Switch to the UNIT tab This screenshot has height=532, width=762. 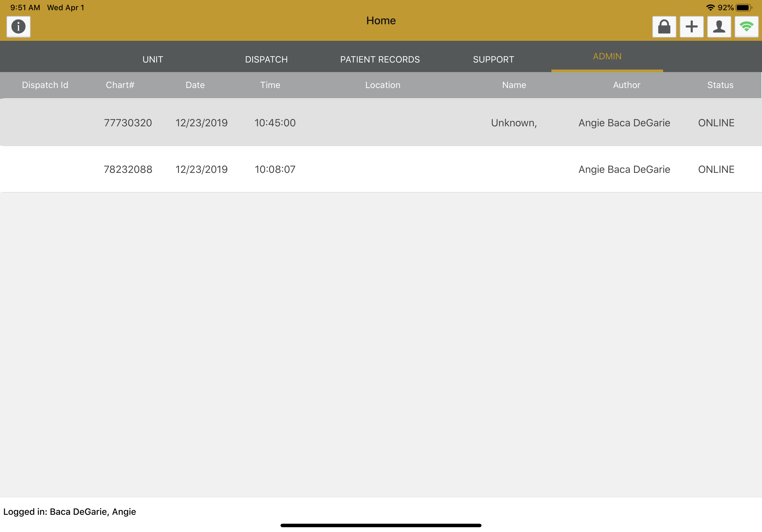[x=153, y=59]
